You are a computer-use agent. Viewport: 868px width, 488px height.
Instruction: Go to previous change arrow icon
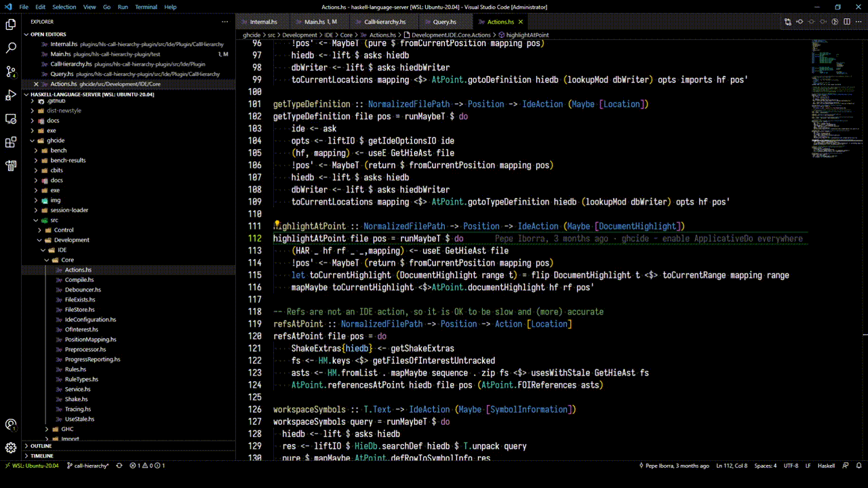800,22
